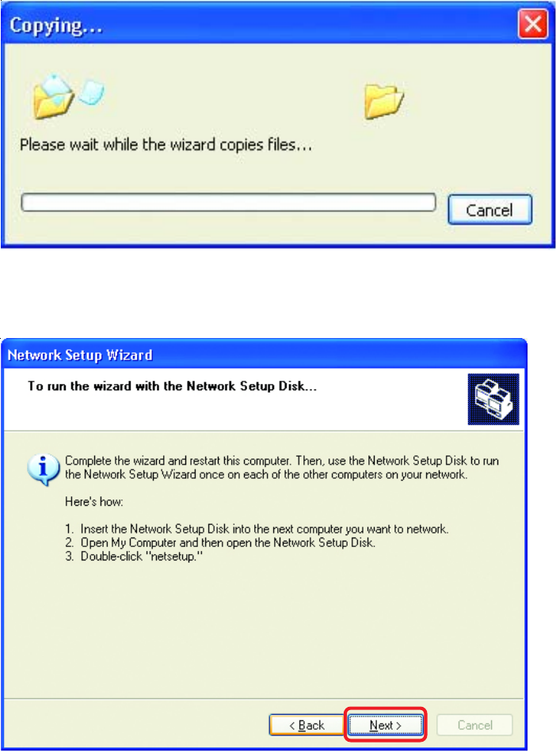Click the Copying dialog title bar
Viewport: 556px width, 756px height.
tap(261, 24)
